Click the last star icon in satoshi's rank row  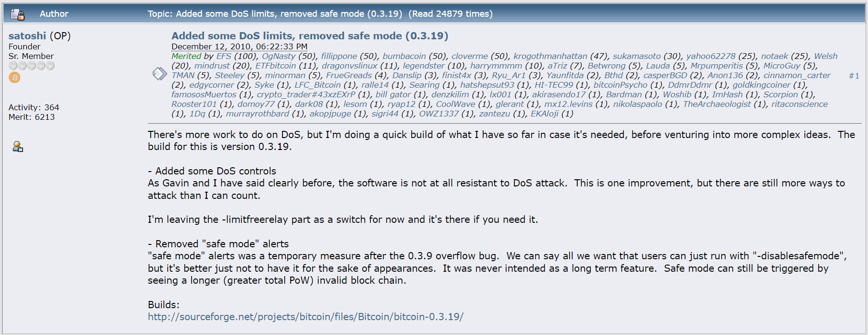51,65
